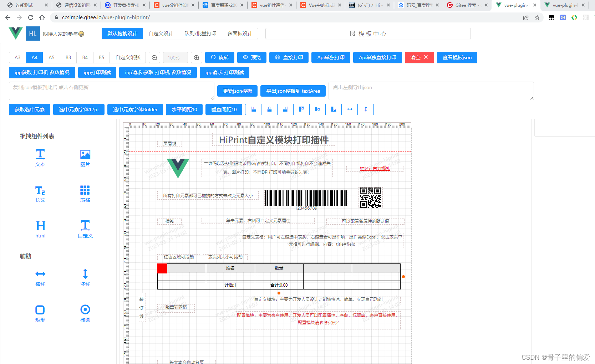Choose the 自定义 custom text component
Viewport: 595px width, 364px height.
tap(85, 229)
